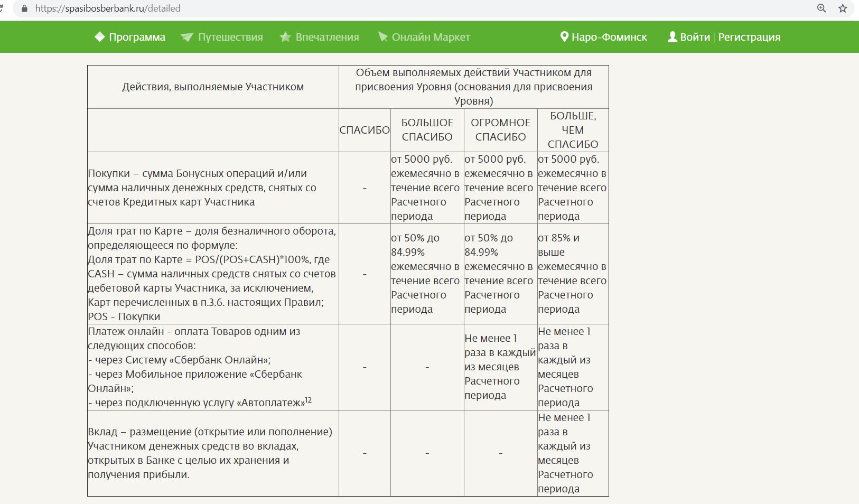Click the location pin icon near Наро-Фоминск
The height and width of the screenshot is (504, 859).
564,37
